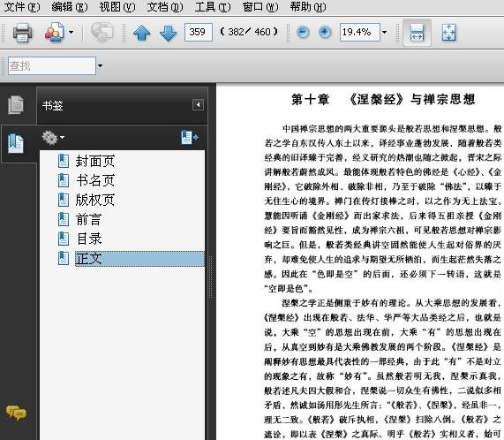Open the 文件(F) menu
This screenshot has width=504, height=440.
22,7
